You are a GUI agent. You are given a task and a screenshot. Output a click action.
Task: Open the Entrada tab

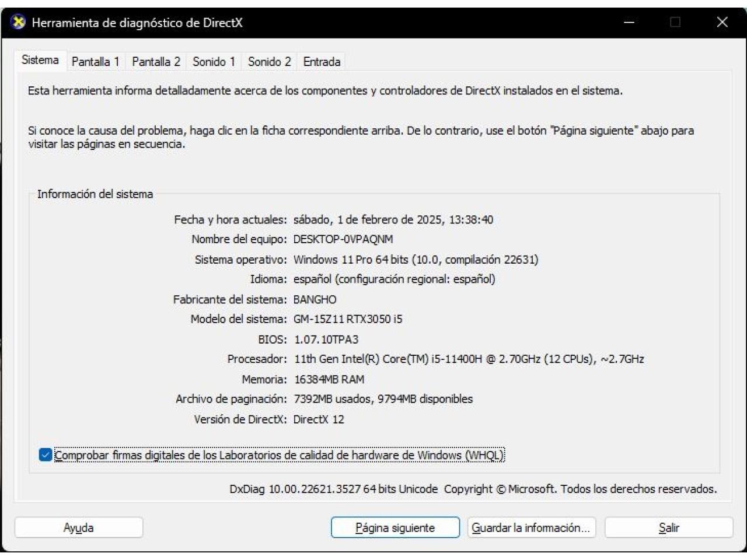click(322, 62)
